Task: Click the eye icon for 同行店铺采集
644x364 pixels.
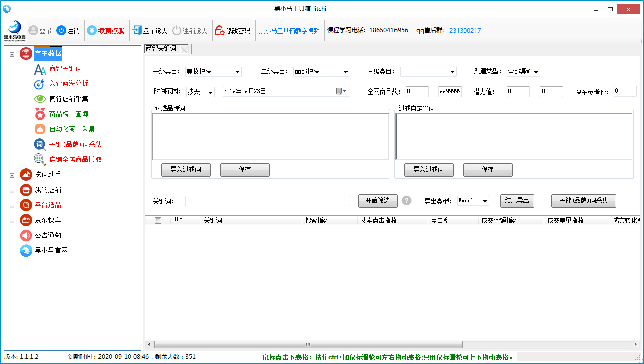Action: point(40,99)
